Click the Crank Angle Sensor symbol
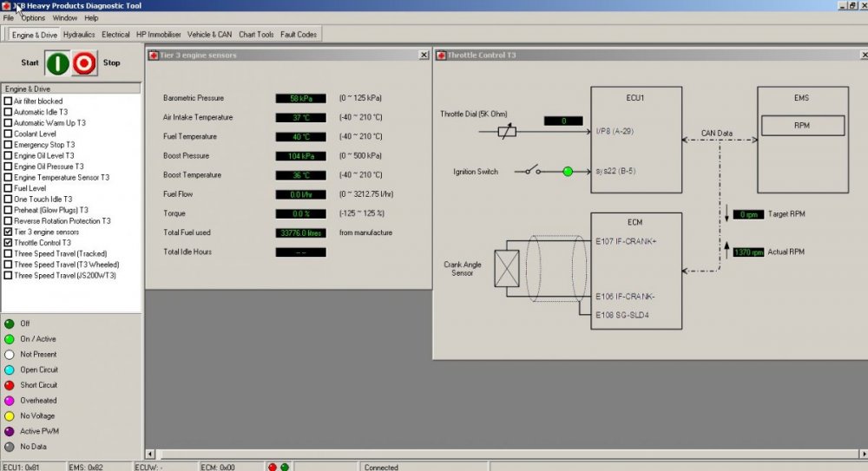The image size is (868, 471). coord(506,268)
